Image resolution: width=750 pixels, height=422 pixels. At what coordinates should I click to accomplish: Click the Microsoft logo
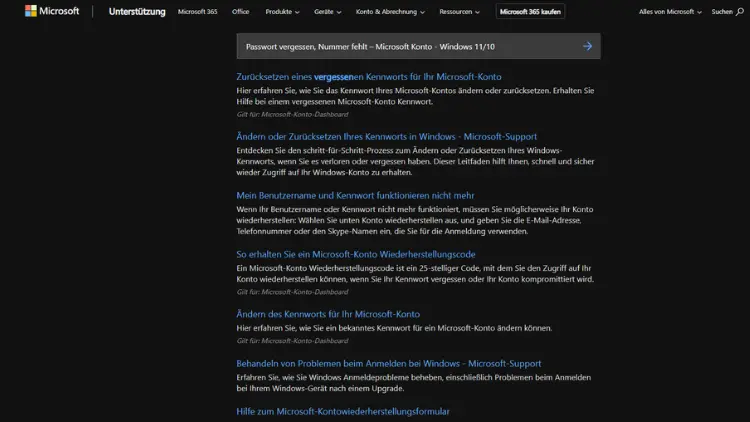[52, 11]
